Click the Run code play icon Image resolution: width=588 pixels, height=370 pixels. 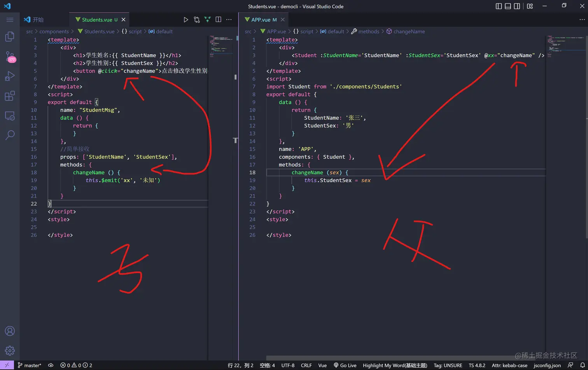point(186,19)
